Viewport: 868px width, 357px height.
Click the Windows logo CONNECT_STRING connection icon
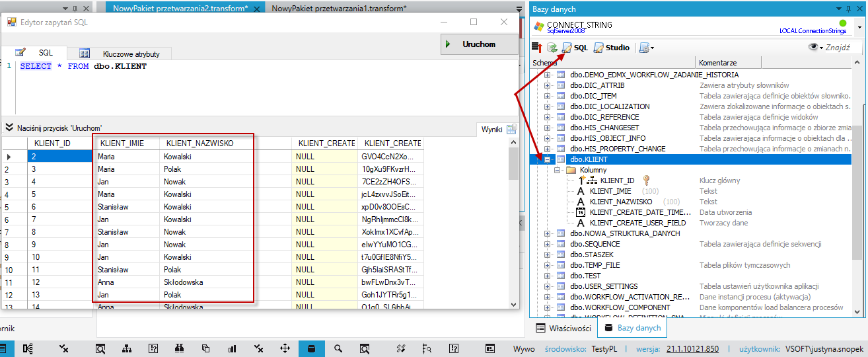point(539,27)
